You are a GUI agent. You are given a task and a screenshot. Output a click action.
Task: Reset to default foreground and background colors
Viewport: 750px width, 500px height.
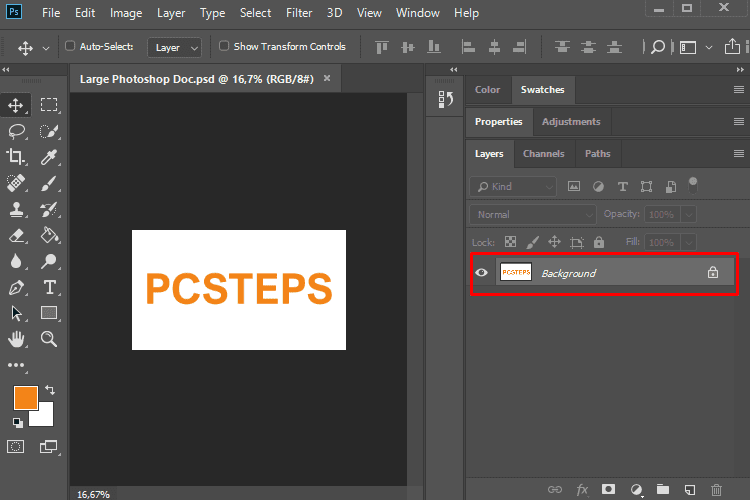coord(18,422)
